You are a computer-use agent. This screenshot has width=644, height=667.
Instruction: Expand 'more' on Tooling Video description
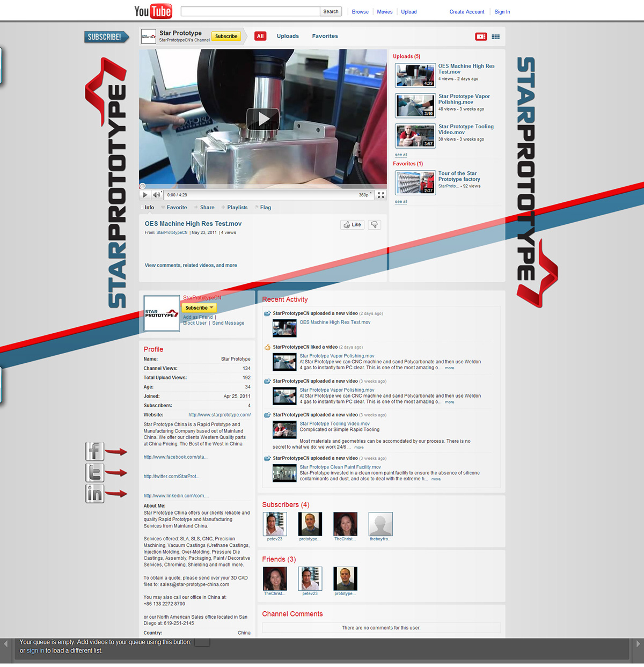tap(358, 448)
